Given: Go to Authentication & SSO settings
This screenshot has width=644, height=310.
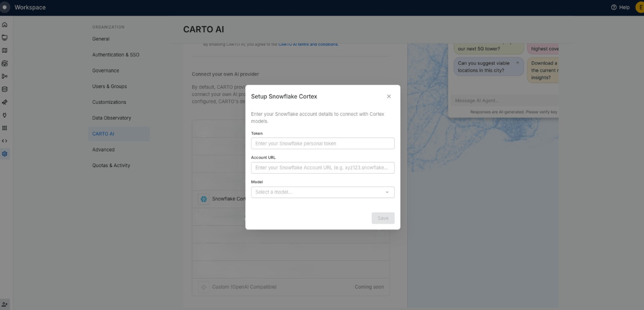Looking at the screenshot, I should (116, 55).
